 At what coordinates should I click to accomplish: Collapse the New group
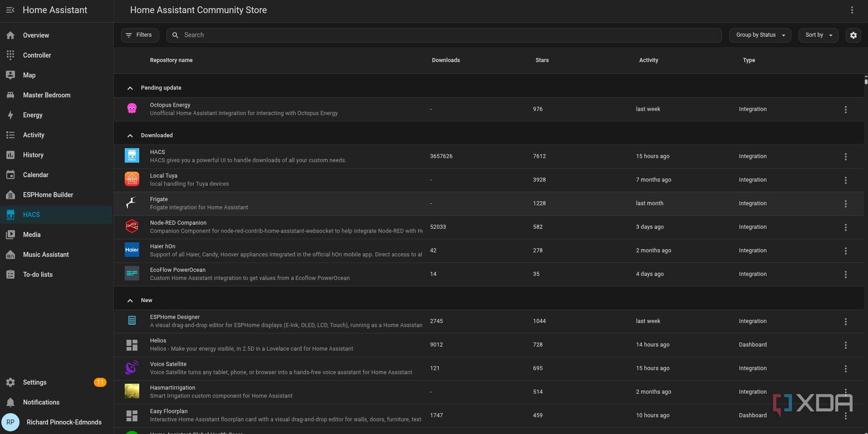tap(130, 300)
